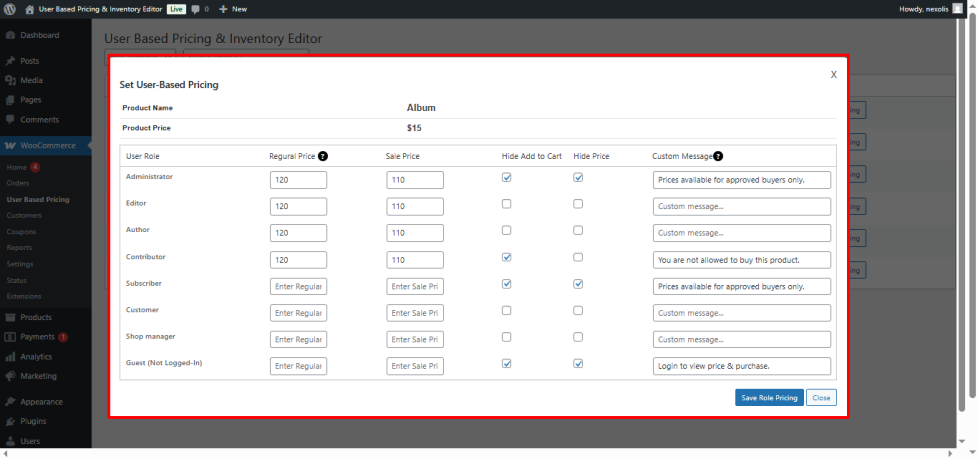Click the plus New icon in admin bar
Screen dimensions: 978x459
(223, 9)
